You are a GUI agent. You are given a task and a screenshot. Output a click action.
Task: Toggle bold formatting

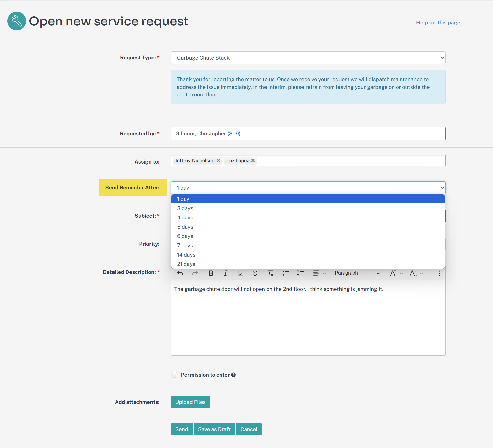(211, 273)
